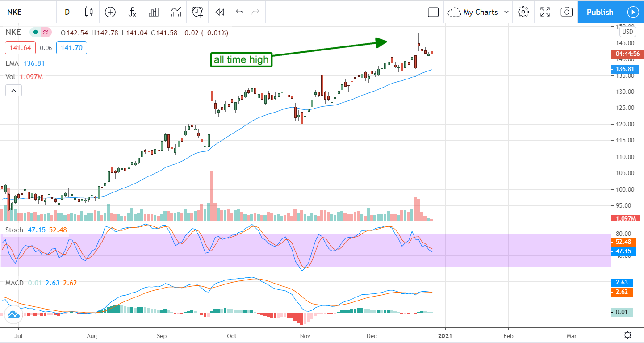Open the indicator templates icon
This screenshot has width=644, height=343.
coord(176,12)
